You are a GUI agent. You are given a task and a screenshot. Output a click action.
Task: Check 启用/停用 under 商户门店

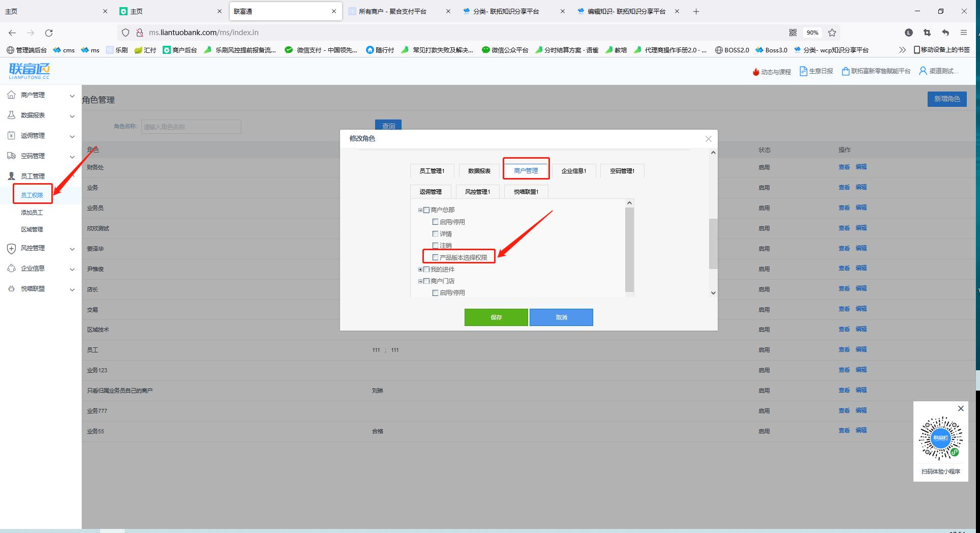coord(435,293)
